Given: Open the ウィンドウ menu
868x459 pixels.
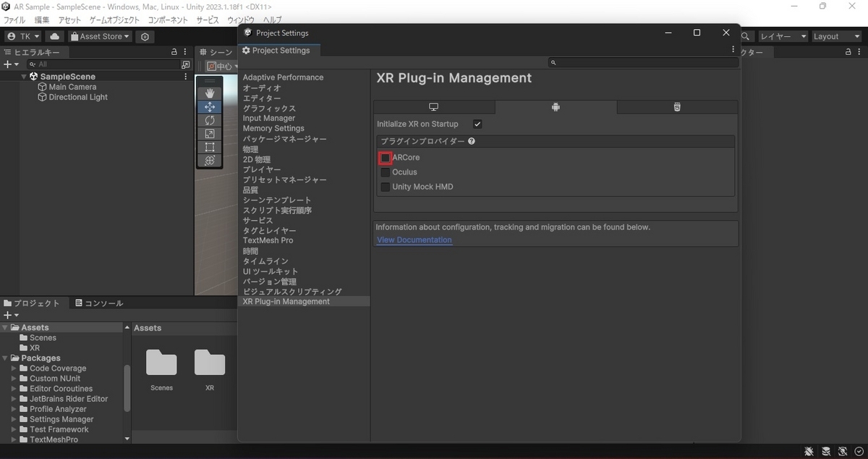Looking at the screenshot, I should (240, 20).
